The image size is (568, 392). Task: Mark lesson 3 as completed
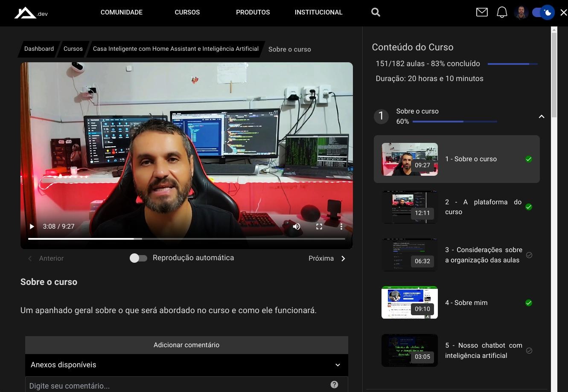tap(529, 255)
